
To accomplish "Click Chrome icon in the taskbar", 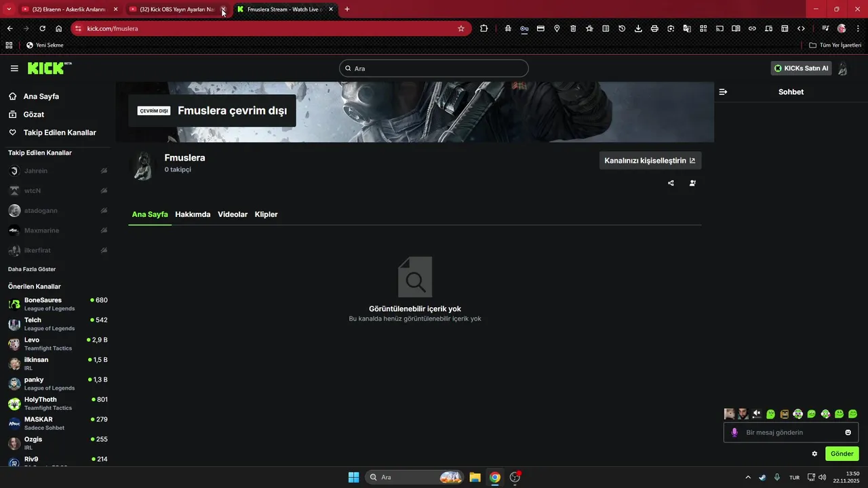I will (495, 477).
